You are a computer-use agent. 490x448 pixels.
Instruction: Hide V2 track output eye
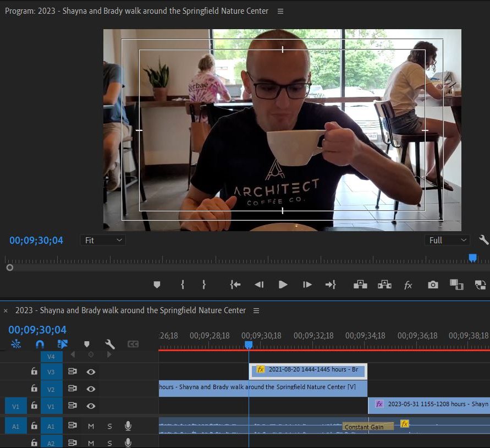pos(91,389)
